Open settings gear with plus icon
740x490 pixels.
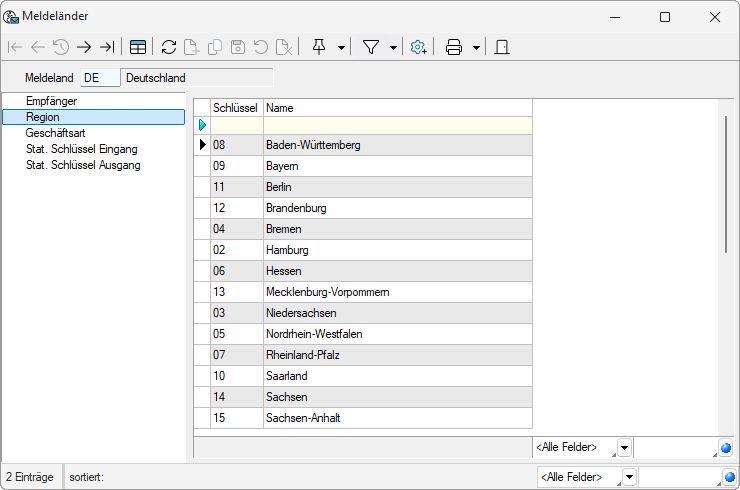point(419,47)
